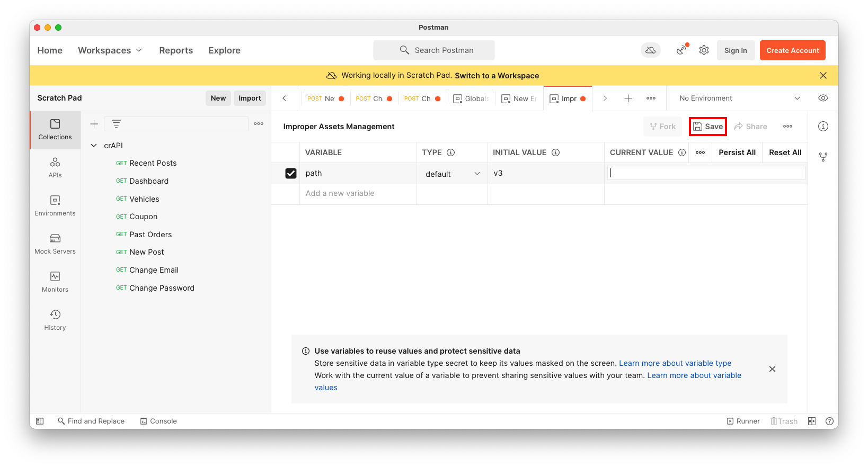Collapse the crAPI collection tree
The image size is (868, 468).
click(x=94, y=146)
